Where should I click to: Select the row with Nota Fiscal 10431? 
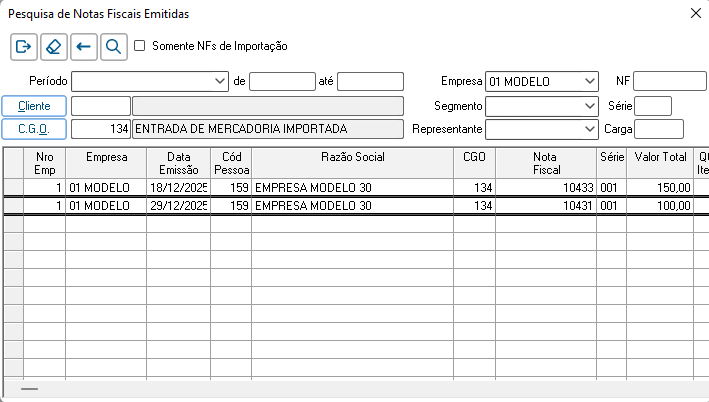353,206
